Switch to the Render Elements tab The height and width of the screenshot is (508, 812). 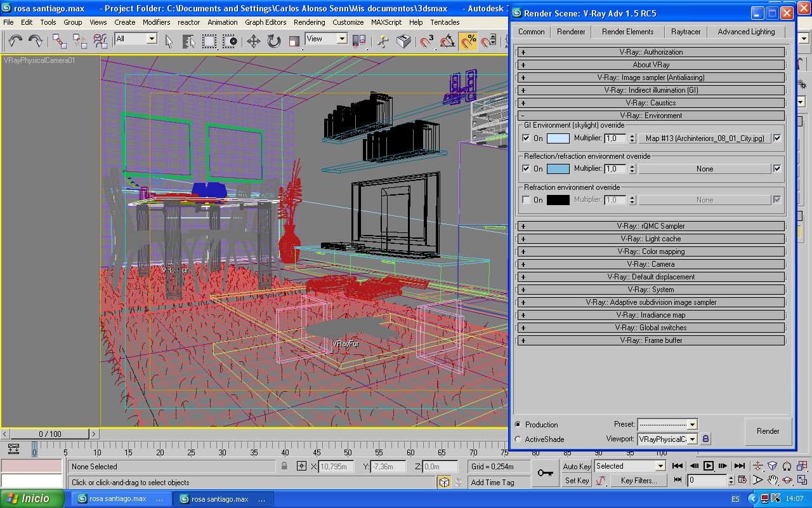pos(627,32)
